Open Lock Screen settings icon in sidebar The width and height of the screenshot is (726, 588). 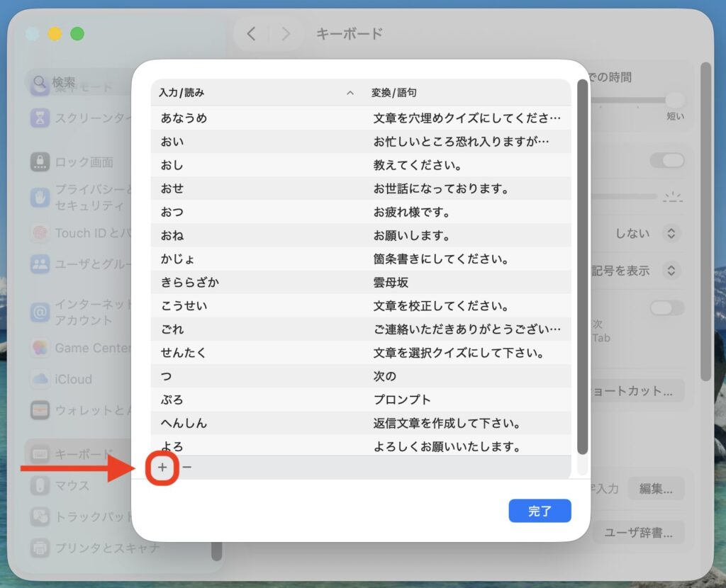coord(40,162)
